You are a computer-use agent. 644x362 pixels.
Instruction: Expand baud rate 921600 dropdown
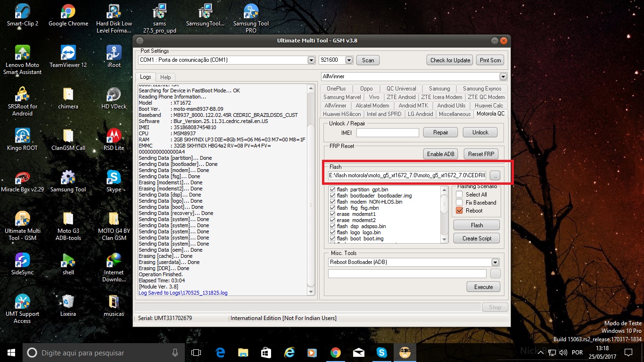pyautogui.click(x=349, y=60)
